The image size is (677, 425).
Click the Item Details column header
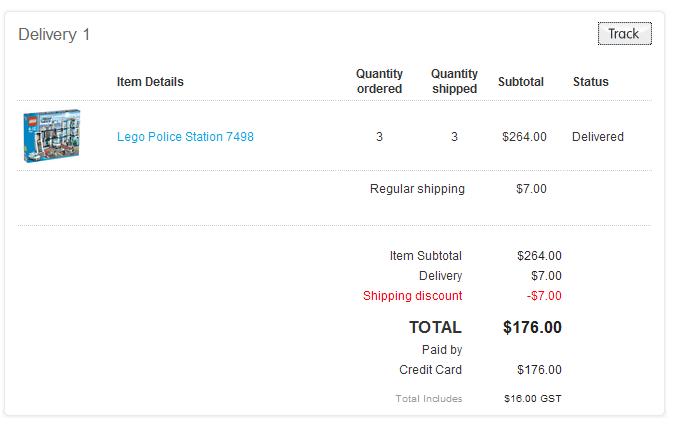[x=150, y=82]
